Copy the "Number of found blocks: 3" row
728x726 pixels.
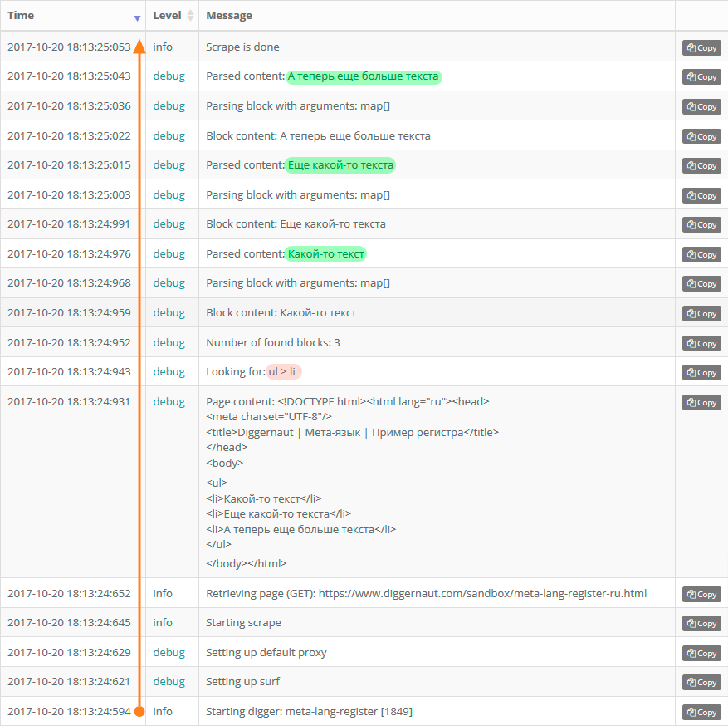pos(701,343)
